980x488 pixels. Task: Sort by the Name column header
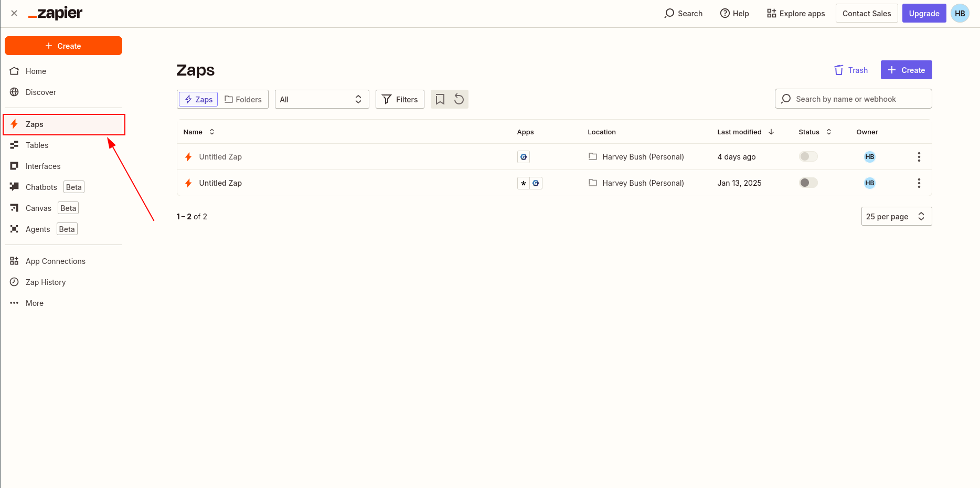[x=199, y=132]
